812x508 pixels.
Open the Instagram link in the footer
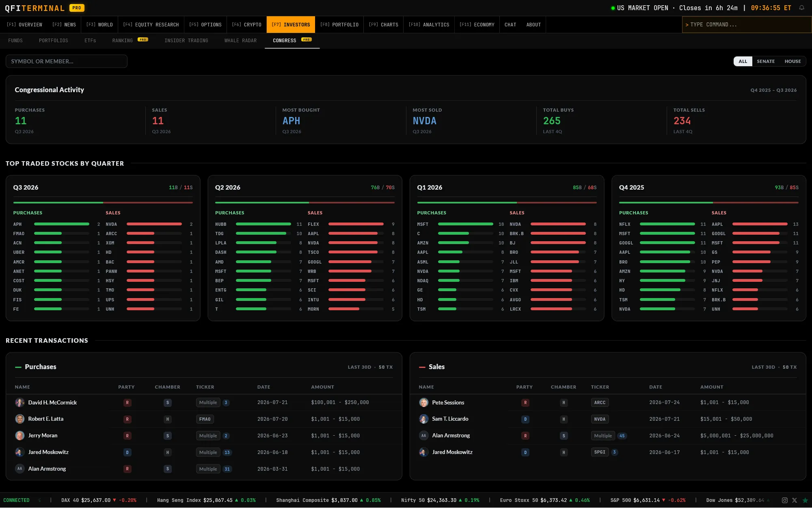tap(785, 500)
